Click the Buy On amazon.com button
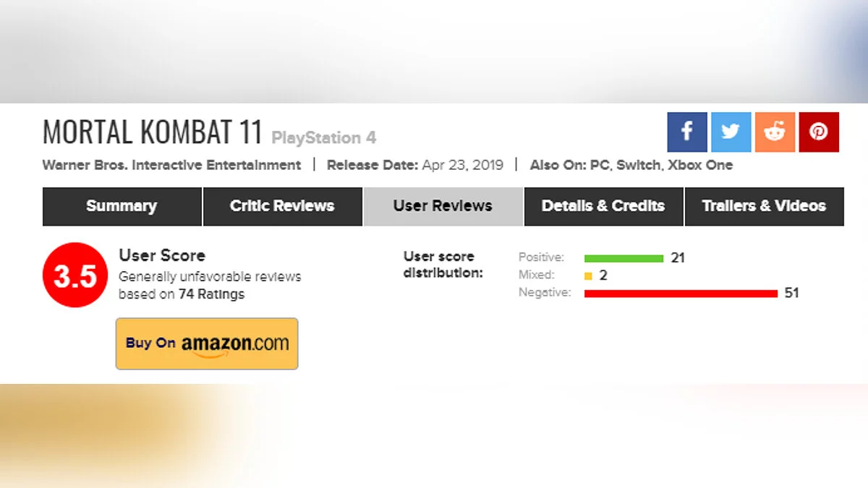This screenshot has height=488, width=868. tap(207, 343)
